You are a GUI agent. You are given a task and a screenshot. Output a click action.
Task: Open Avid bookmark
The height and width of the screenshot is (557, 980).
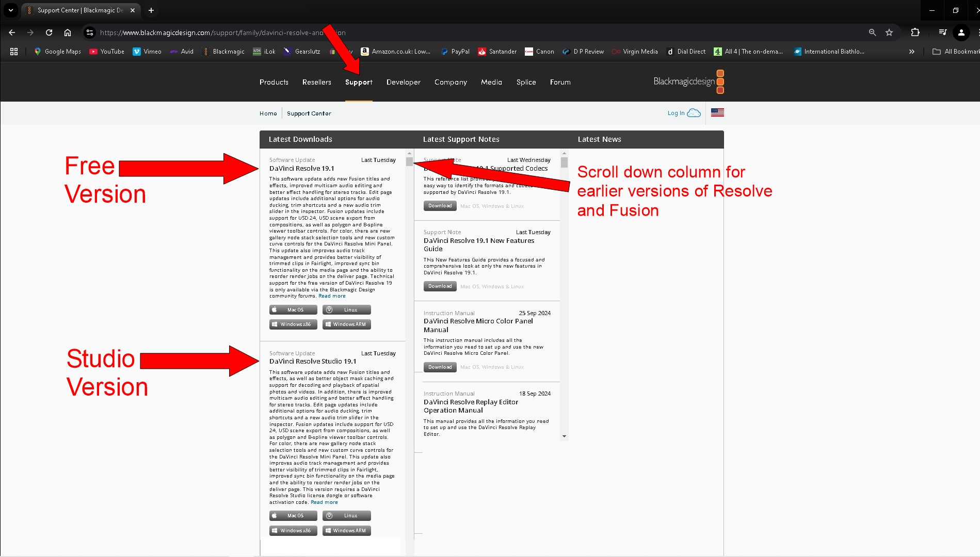click(x=182, y=52)
